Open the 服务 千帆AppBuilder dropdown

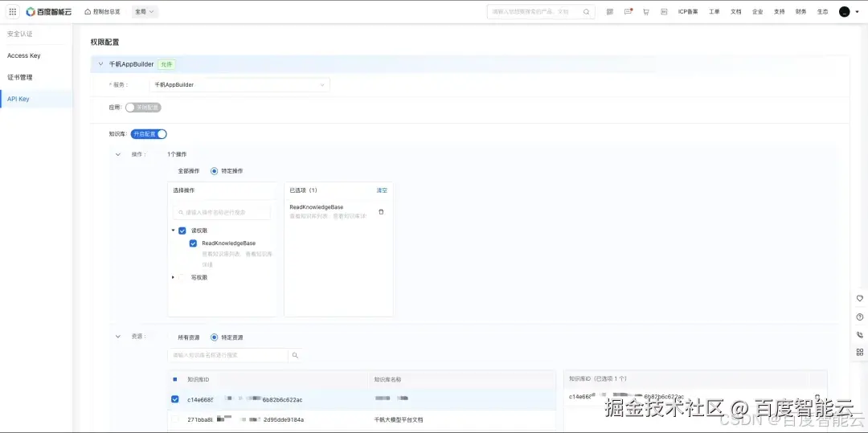(x=240, y=84)
